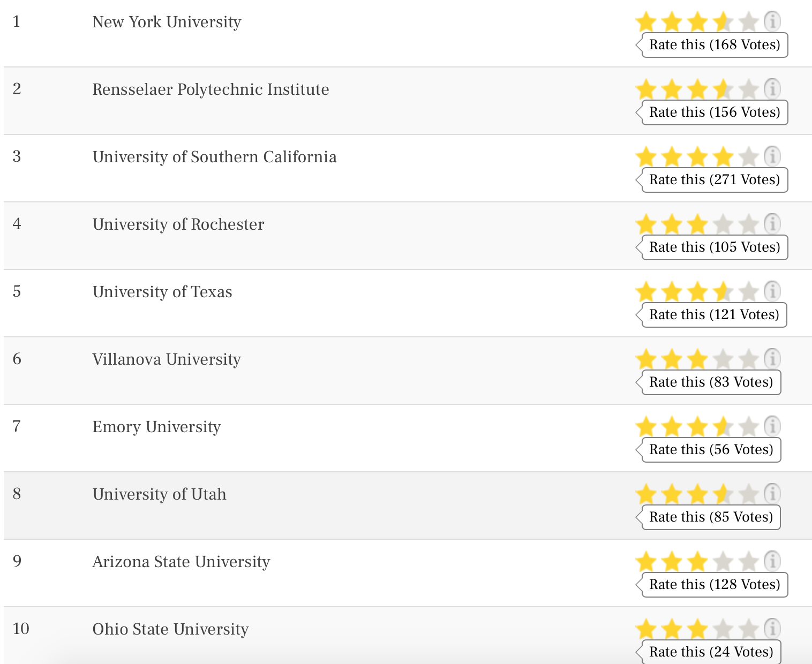Click Rate this (128 Votes) label

715,584
